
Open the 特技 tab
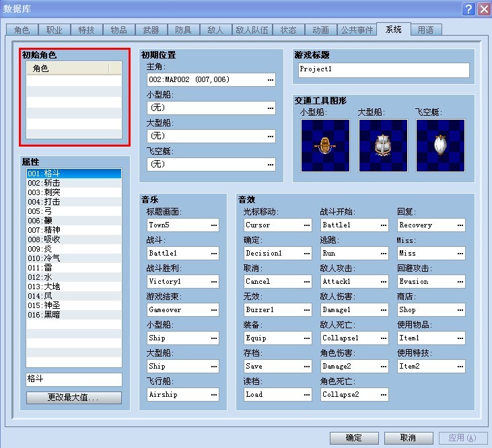pyautogui.click(x=86, y=30)
